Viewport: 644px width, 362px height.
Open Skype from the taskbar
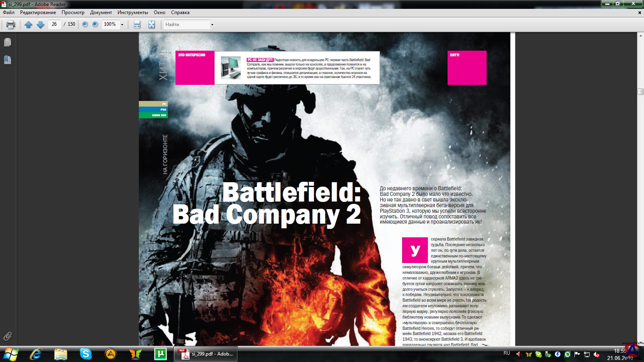(x=86, y=354)
